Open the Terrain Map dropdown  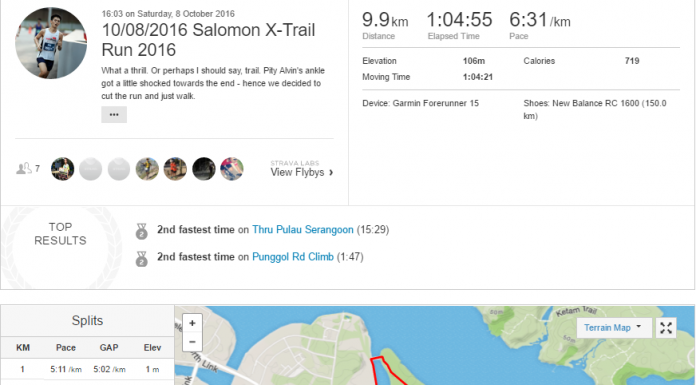[614, 328]
